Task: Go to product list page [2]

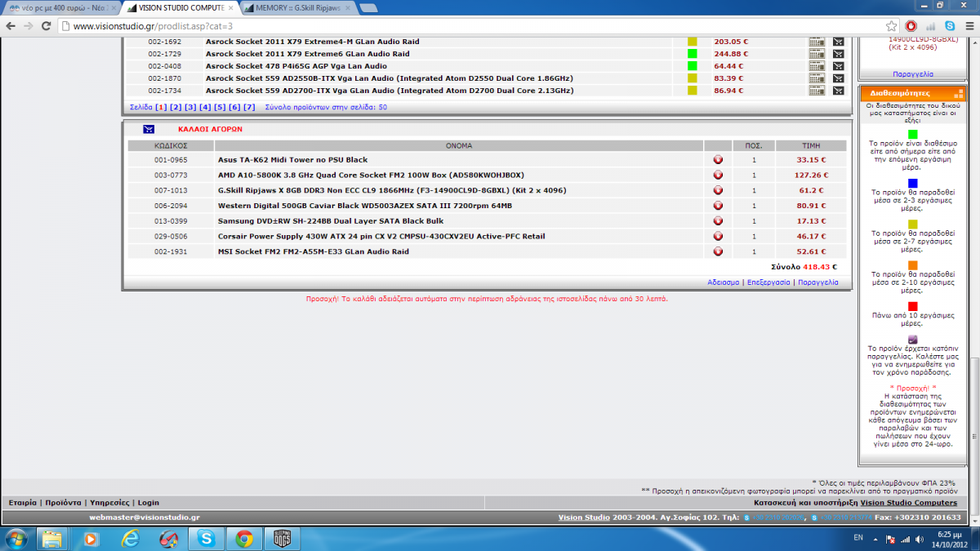Action: (176, 107)
